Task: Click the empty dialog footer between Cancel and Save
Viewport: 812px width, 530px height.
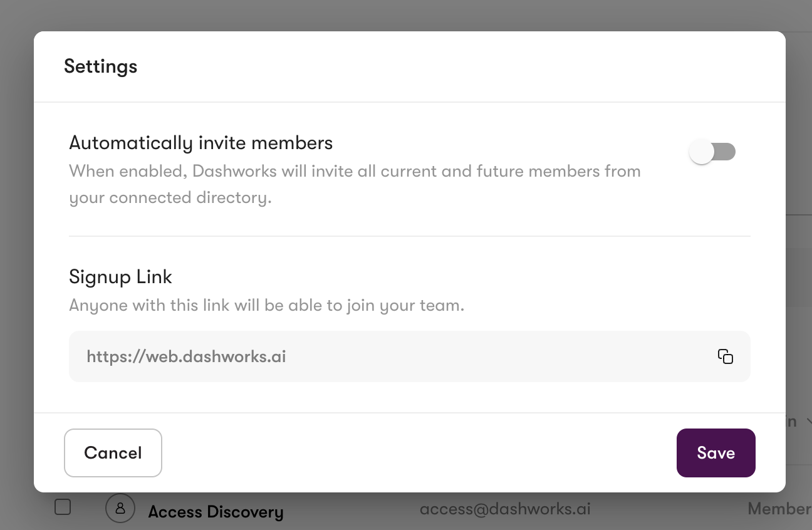Action: (419, 453)
